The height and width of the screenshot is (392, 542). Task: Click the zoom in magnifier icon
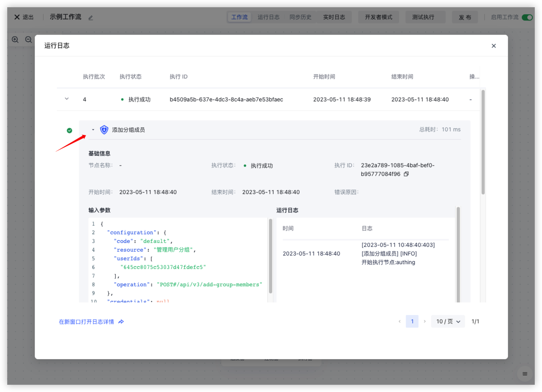pos(15,39)
